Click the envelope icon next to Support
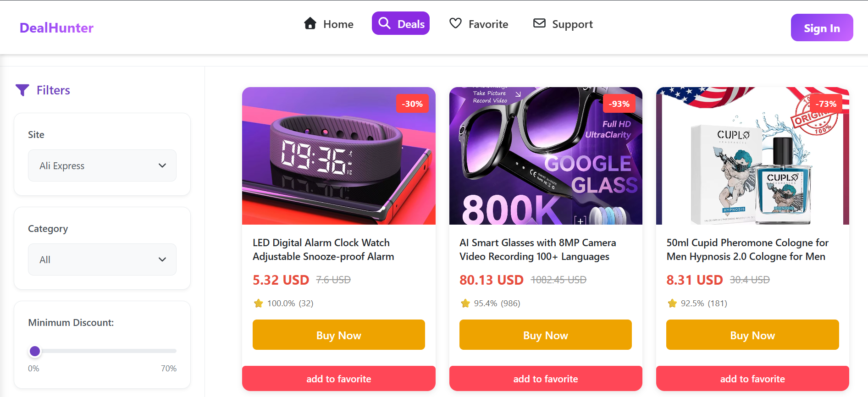Image resolution: width=868 pixels, height=397 pixels. click(x=539, y=22)
